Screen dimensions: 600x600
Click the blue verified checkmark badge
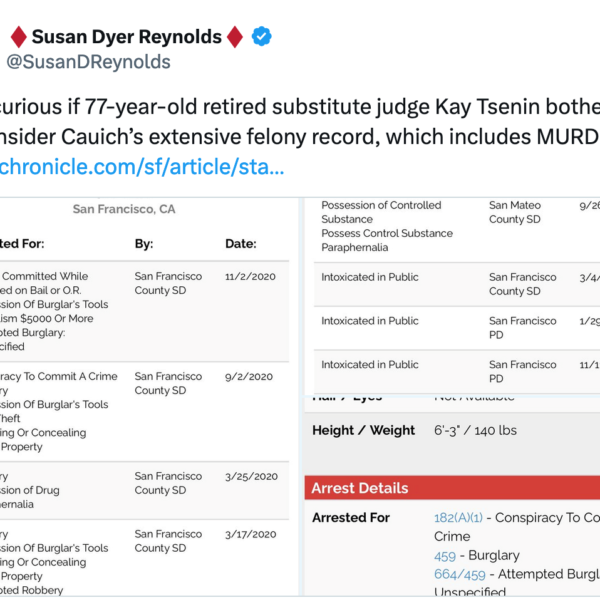[262, 36]
